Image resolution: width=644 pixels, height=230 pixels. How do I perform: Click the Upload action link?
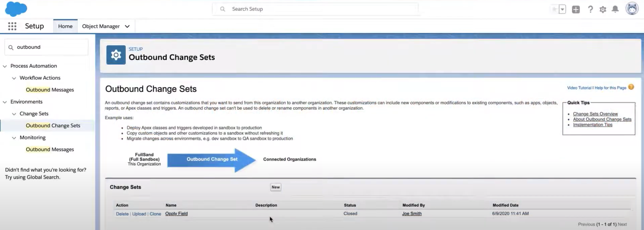(x=139, y=214)
